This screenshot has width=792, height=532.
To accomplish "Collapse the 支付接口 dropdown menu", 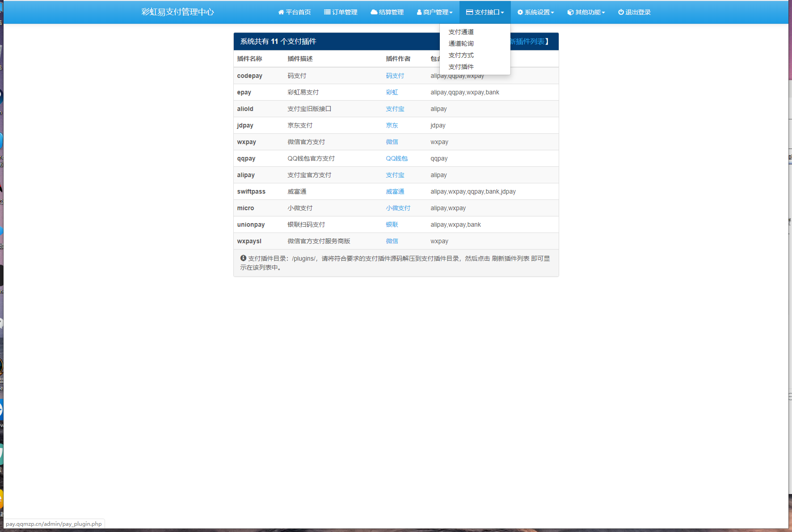I will tap(485, 13).
